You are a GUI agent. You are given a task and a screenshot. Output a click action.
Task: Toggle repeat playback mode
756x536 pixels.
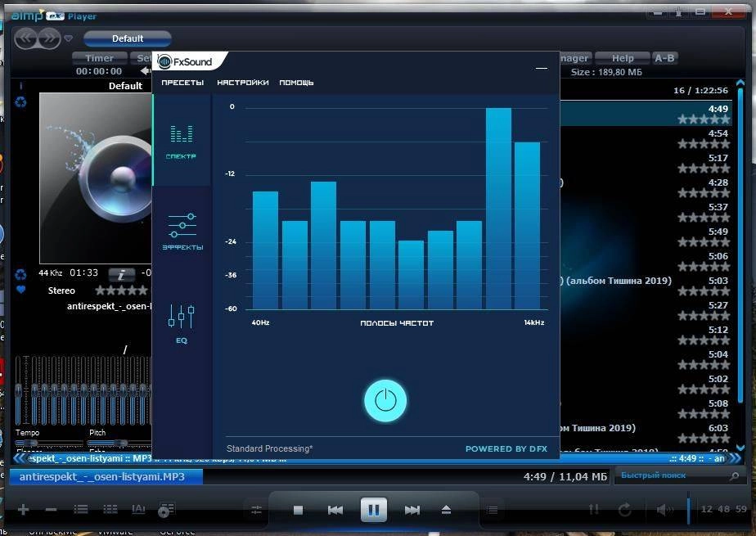[625, 510]
